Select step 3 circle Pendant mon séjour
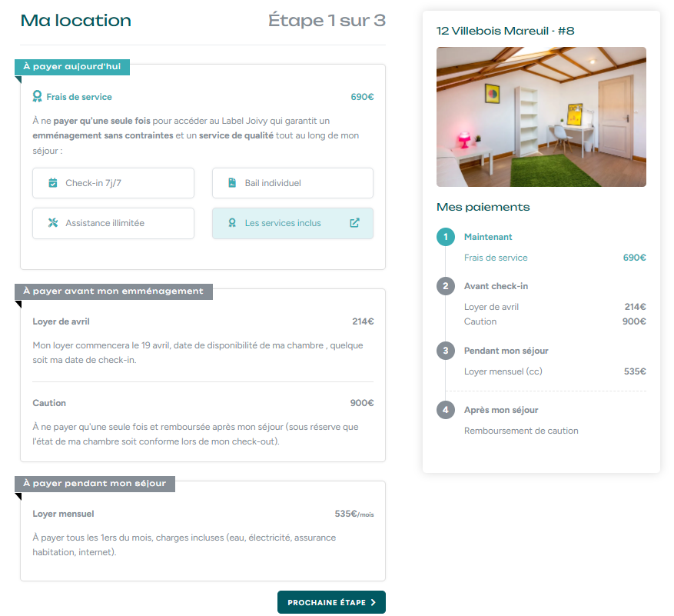This screenshot has height=616, width=674. click(446, 351)
